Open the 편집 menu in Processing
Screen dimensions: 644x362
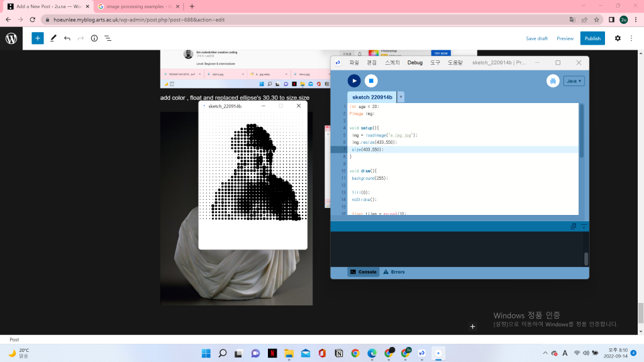[x=372, y=62]
